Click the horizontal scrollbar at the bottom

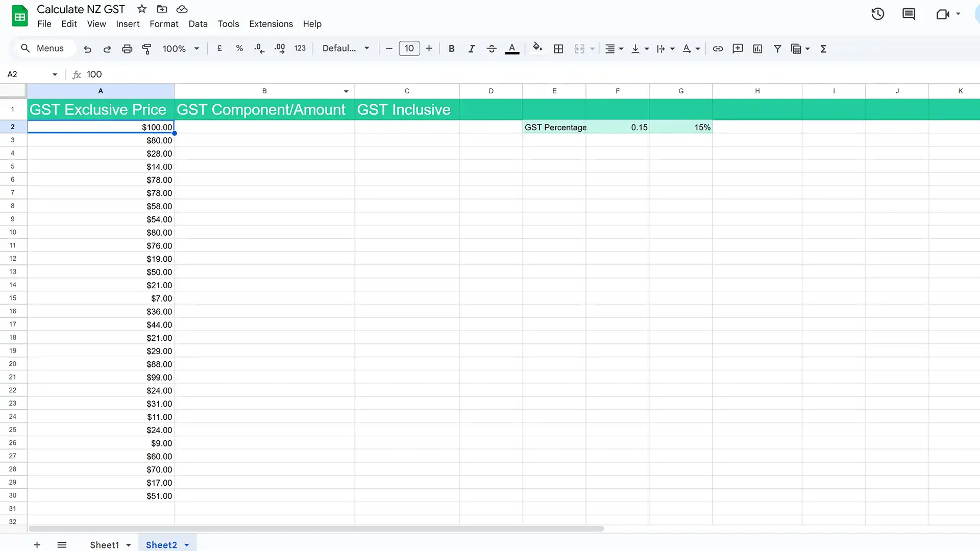coord(316,529)
